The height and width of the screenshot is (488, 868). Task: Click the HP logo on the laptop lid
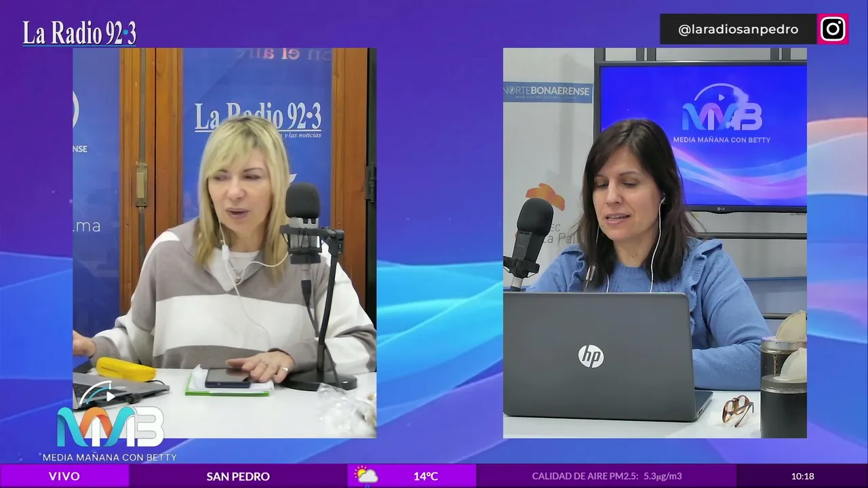point(591,357)
